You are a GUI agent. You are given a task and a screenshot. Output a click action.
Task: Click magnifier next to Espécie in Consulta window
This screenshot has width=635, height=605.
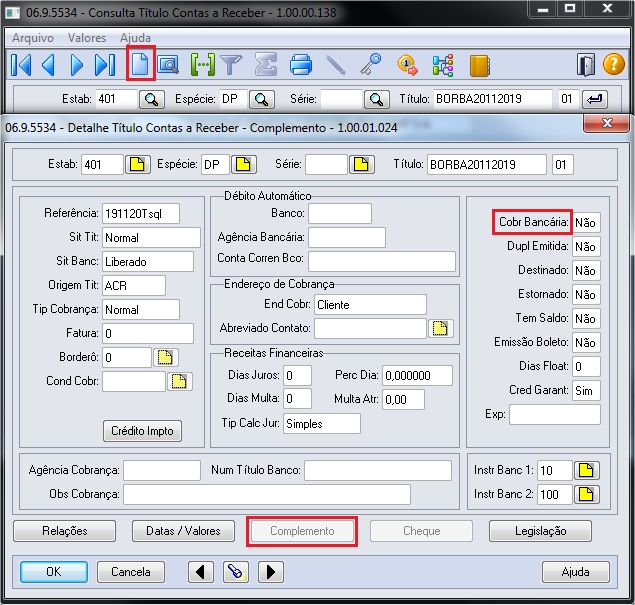262,99
